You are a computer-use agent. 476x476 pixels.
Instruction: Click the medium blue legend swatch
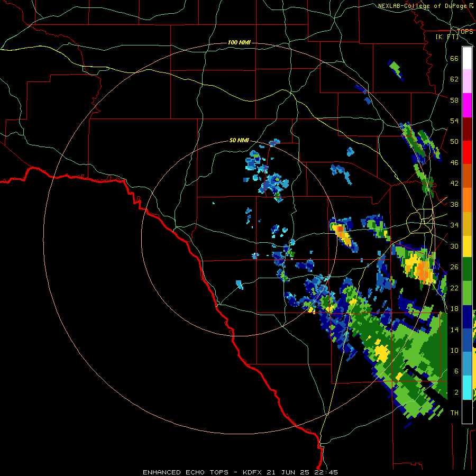click(467, 340)
